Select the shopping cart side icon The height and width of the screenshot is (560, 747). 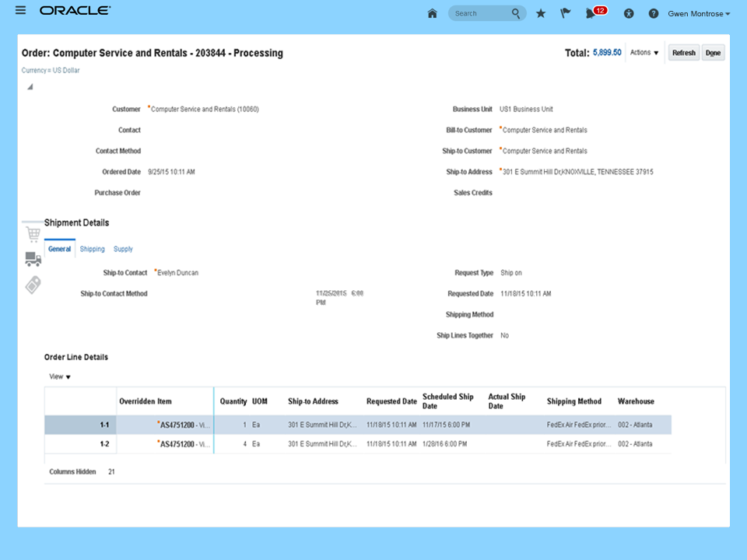(x=33, y=234)
